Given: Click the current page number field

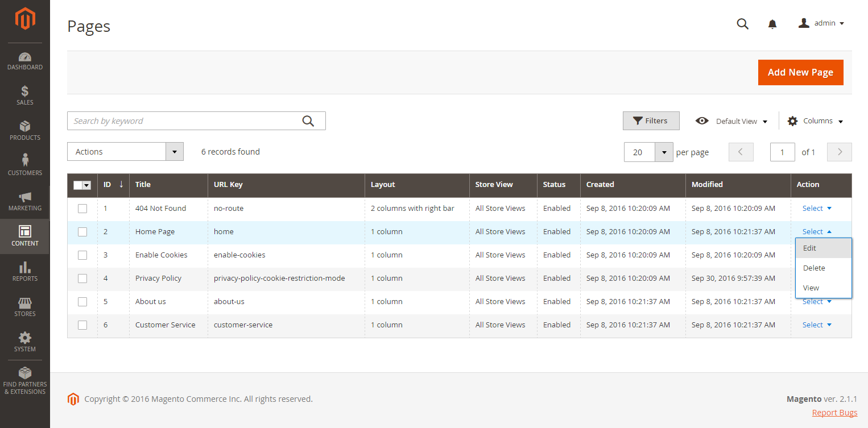Looking at the screenshot, I should tap(782, 152).
